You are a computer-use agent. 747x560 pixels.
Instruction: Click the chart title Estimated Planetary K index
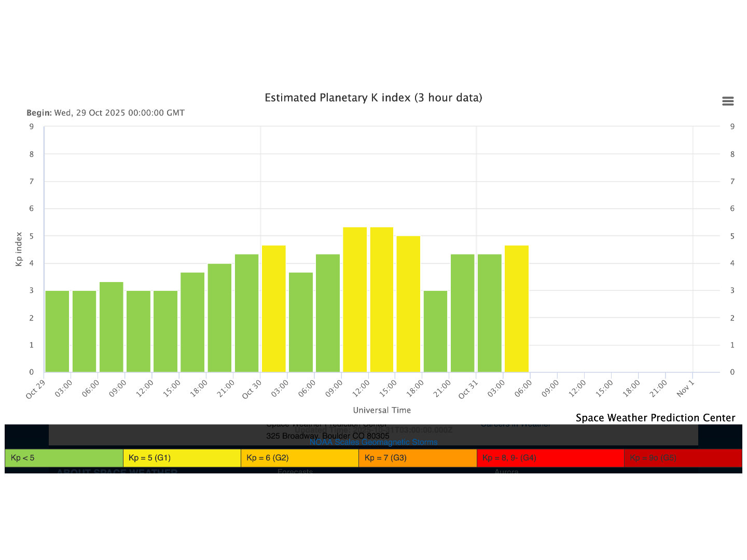373,98
